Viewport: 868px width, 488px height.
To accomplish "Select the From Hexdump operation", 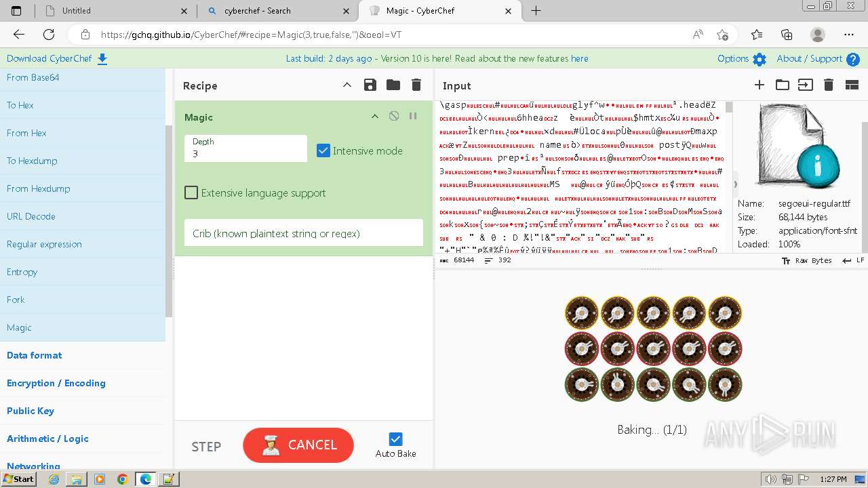I will [x=83, y=188].
